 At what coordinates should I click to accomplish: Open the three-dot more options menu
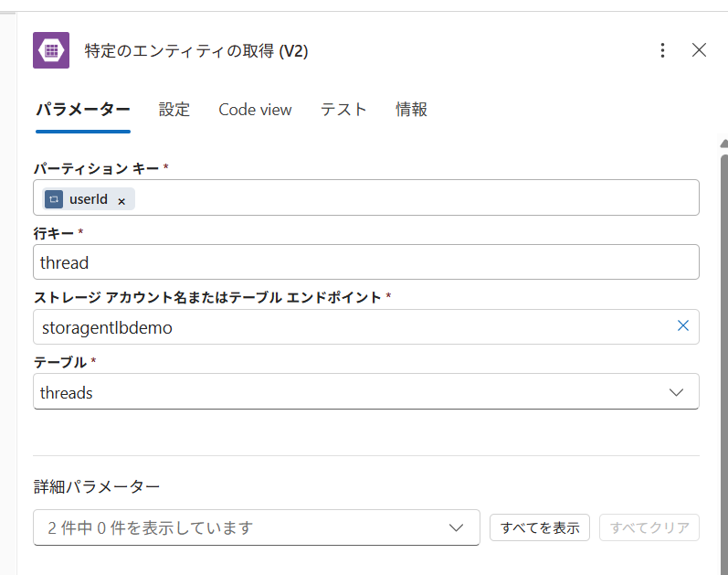pyautogui.click(x=662, y=50)
